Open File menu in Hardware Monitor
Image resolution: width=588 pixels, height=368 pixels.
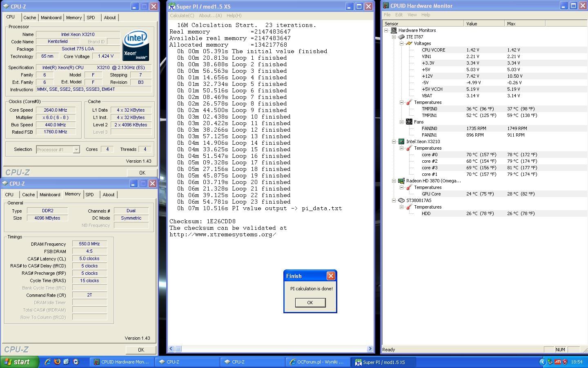(387, 15)
